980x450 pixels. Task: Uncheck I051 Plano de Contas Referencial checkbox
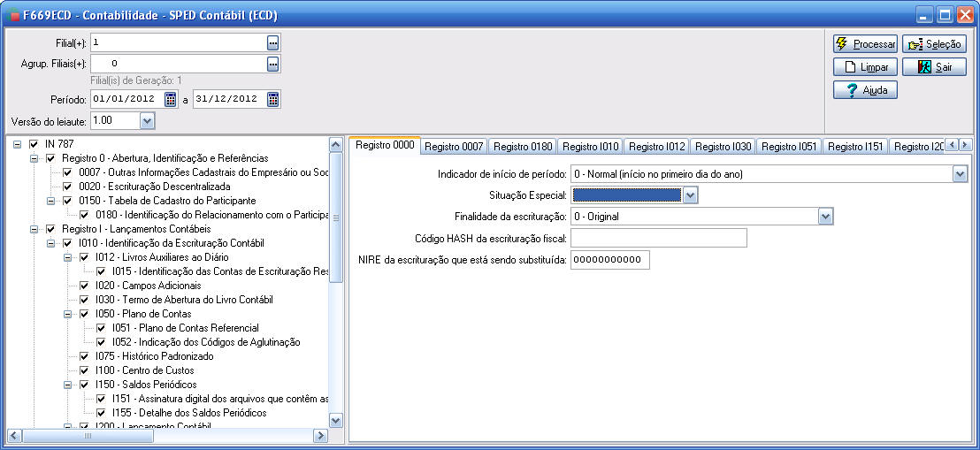tap(101, 328)
